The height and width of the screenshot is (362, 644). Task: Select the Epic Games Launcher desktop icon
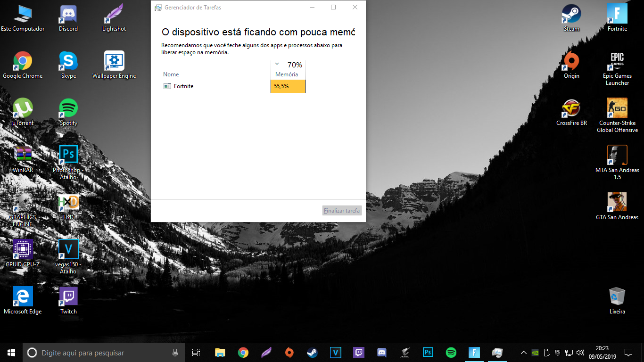pyautogui.click(x=617, y=68)
